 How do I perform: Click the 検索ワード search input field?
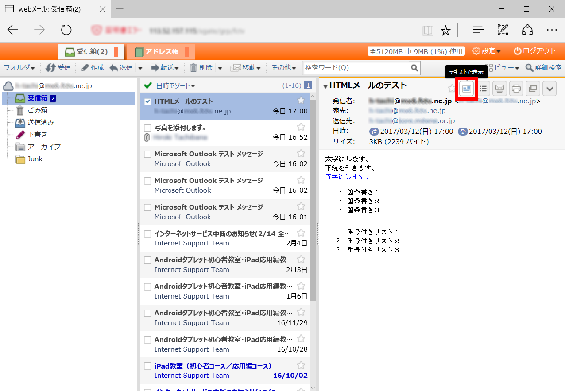click(x=356, y=68)
